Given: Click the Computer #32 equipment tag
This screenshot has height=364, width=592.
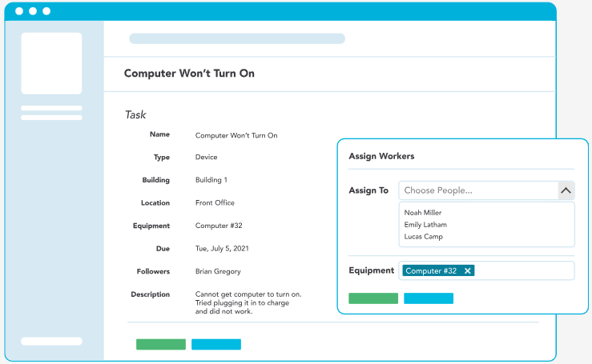Looking at the screenshot, I should coord(438,271).
